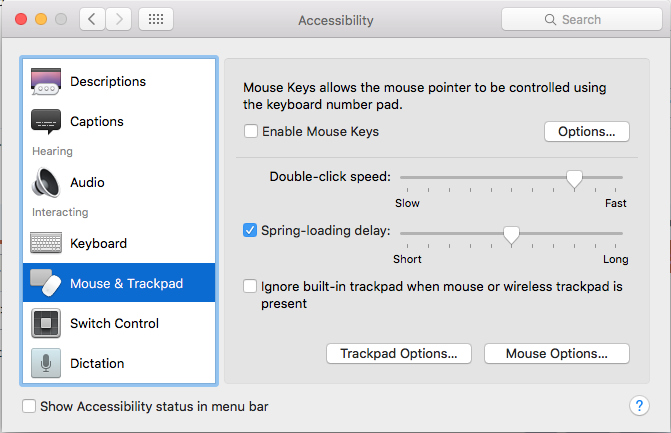Click the Keyboard icon in sidebar

(47, 243)
